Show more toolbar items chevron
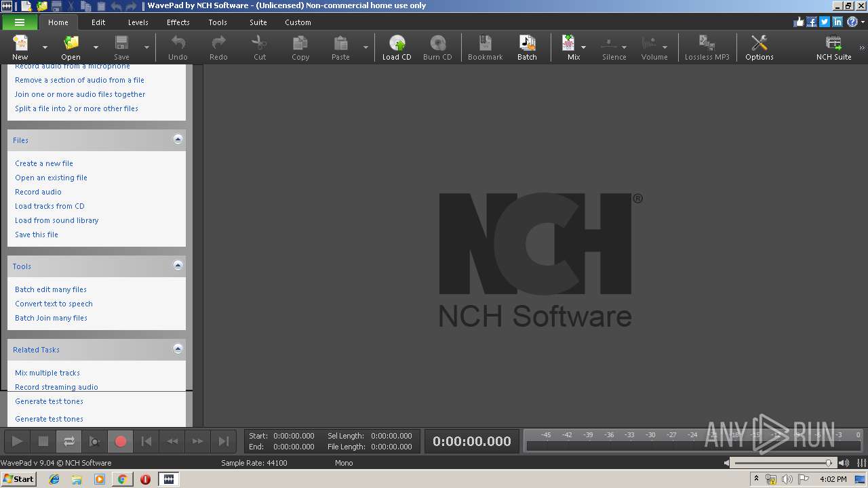The height and width of the screenshot is (488, 868). pyautogui.click(x=862, y=48)
